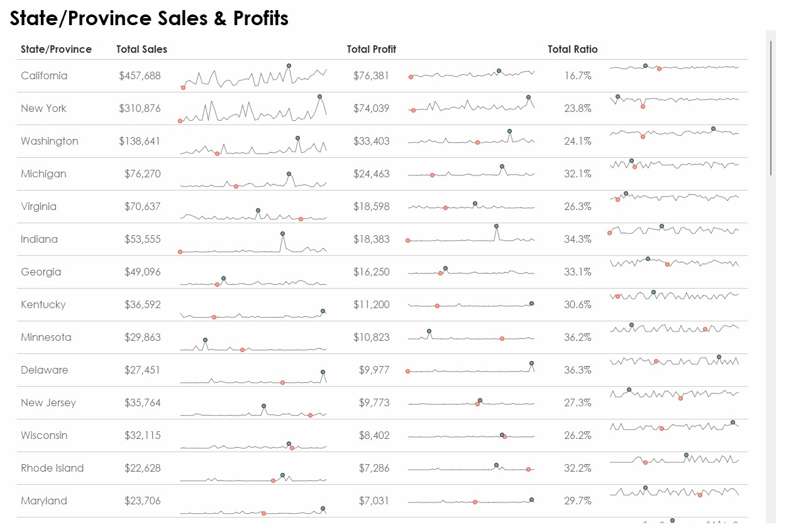Click blue peak marker on Minnesota sales sparkline
Viewport: 791px width, 532px height.
(x=205, y=340)
